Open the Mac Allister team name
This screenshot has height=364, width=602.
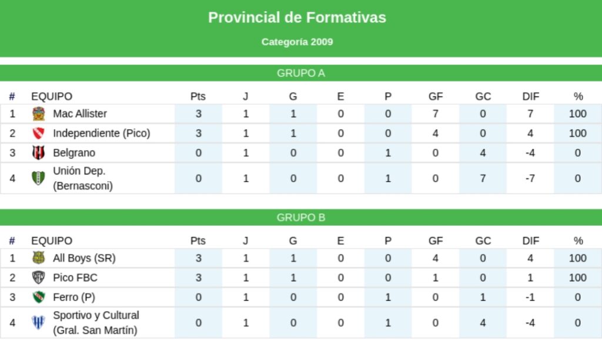[x=80, y=113]
